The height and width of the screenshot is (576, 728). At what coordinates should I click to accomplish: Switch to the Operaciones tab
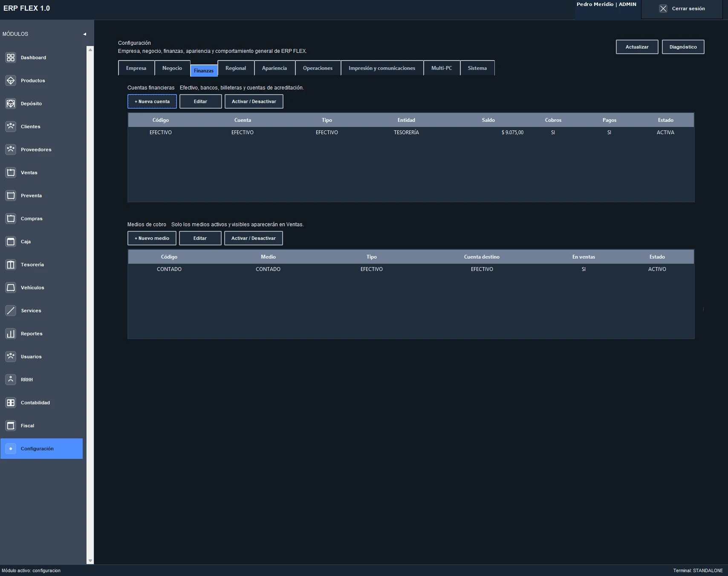click(x=318, y=68)
